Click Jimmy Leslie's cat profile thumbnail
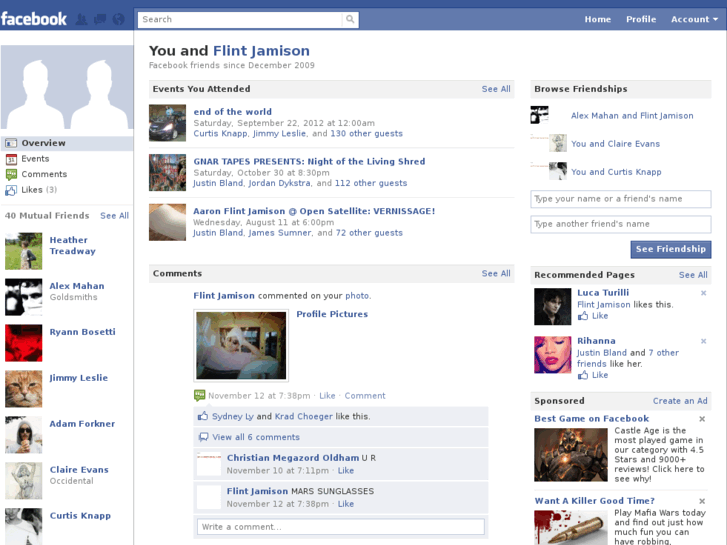727x545 pixels. coord(24,389)
